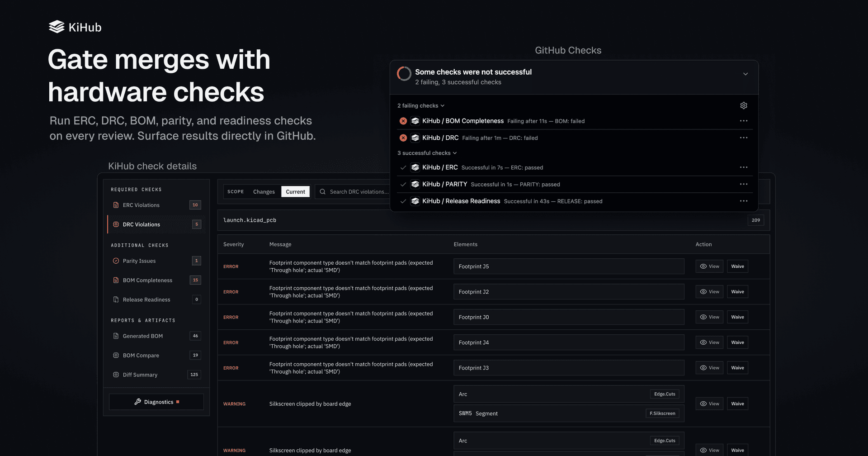Switch scope to Current
This screenshot has width=868, height=456.
pos(295,192)
